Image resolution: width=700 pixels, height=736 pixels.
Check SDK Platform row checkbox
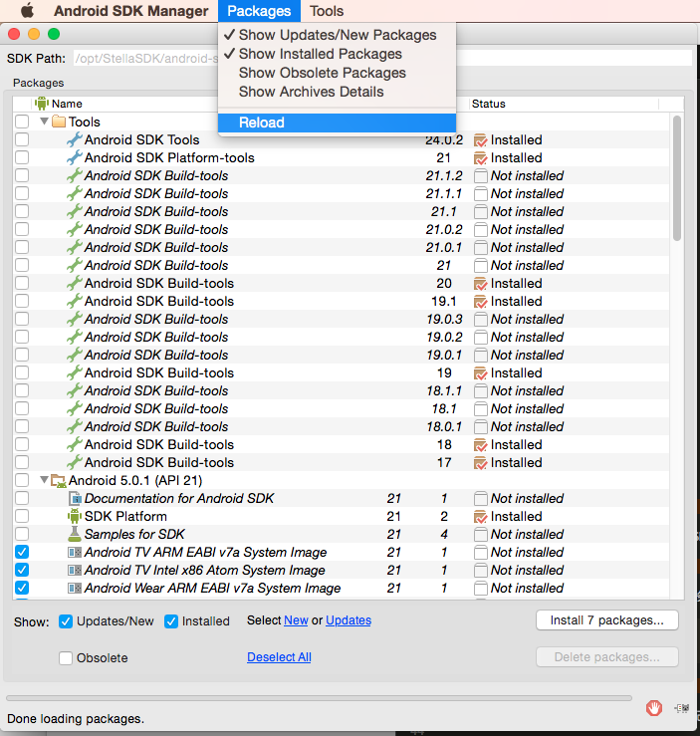coord(22,516)
